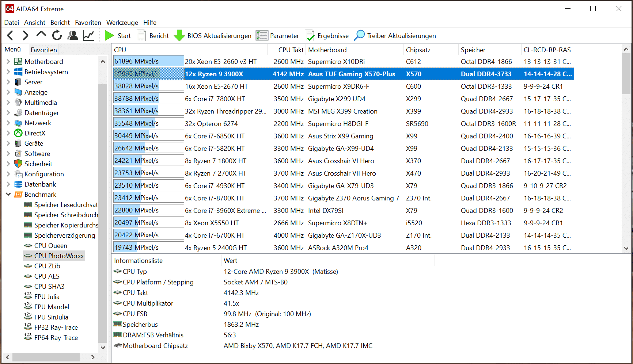
Task: Select Motherboard icon in tree
Action: click(18, 61)
